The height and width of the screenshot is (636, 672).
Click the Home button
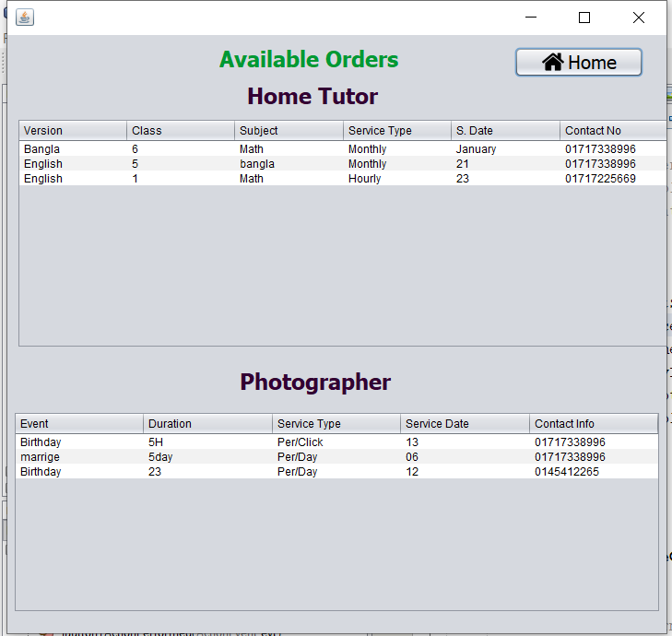pos(579,62)
